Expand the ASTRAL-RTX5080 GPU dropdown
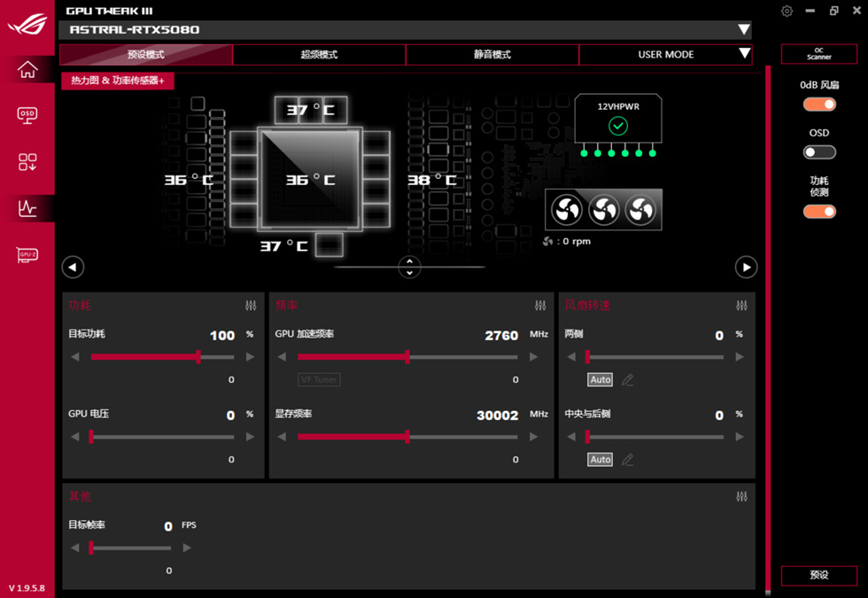The image size is (868, 598). (x=744, y=30)
